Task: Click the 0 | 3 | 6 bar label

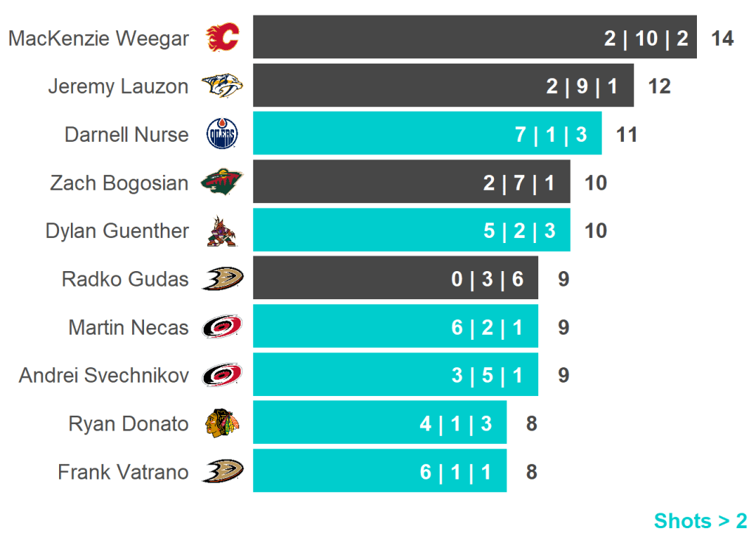Action: [x=487, y=279]
